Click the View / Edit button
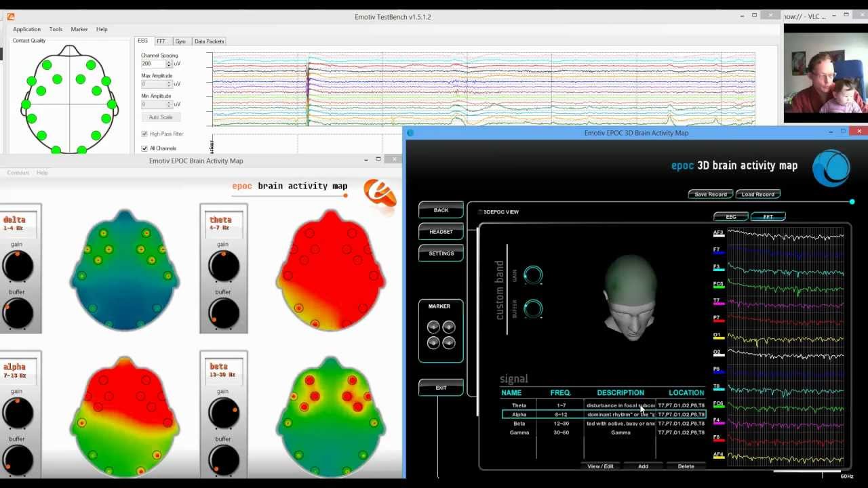Screen dimensions: 868x488 tap(600, 466)
